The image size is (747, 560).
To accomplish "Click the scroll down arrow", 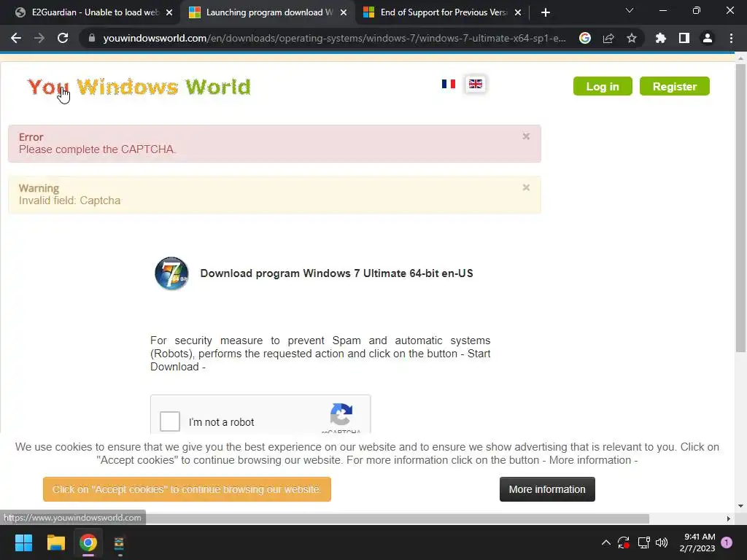I will pyautogui.click(x=740, y=506).
